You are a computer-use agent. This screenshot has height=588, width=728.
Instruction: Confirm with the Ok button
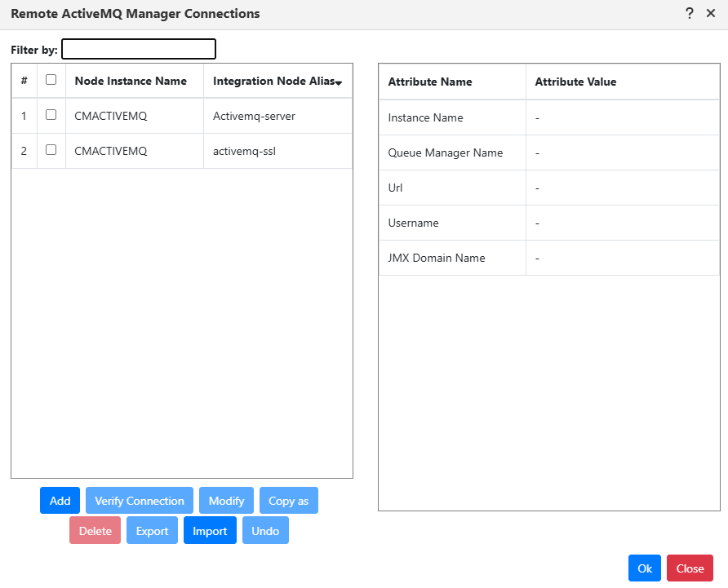(x=645, y=568)
